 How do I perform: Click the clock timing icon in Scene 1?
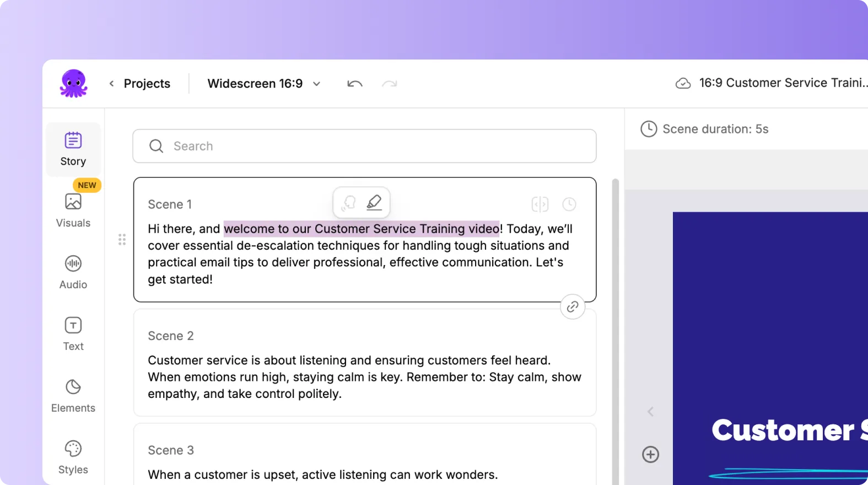(x=569, y=204)
